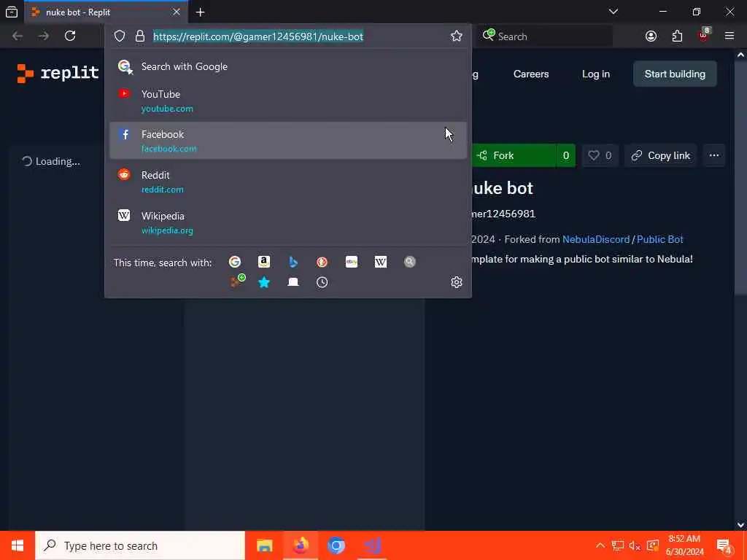Search in history via clock icon
Screen dimensions: 747x560
322,282
